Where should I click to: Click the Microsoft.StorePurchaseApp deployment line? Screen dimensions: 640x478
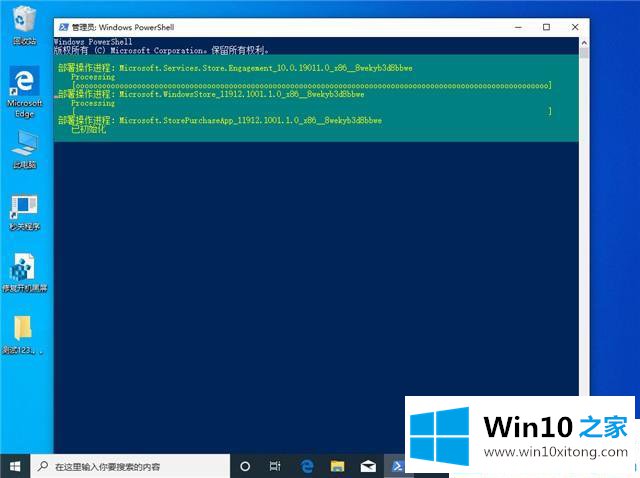(x=220, y=120)
